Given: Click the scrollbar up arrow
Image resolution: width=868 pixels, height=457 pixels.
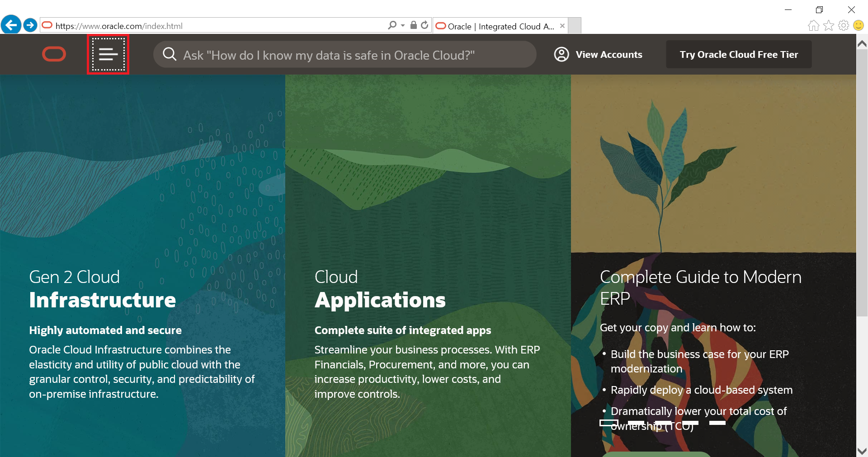Looking at the screenshot, I should pos(862,43).
